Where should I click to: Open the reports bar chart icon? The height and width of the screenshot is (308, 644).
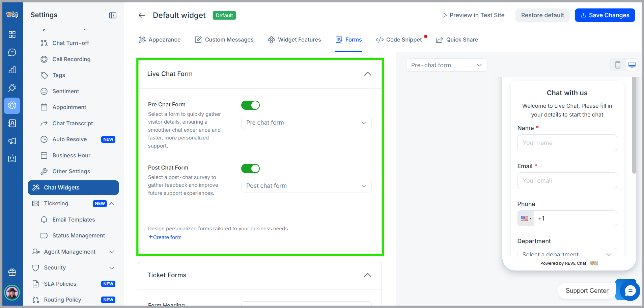click(x=12, y=70)
